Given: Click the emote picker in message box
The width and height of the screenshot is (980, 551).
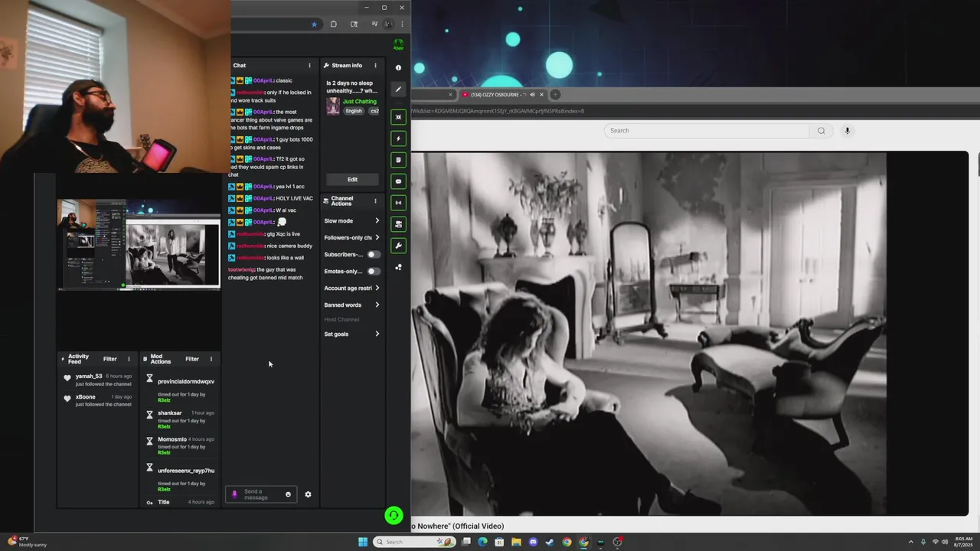Looking at the screenshot, I should [288, 494].
